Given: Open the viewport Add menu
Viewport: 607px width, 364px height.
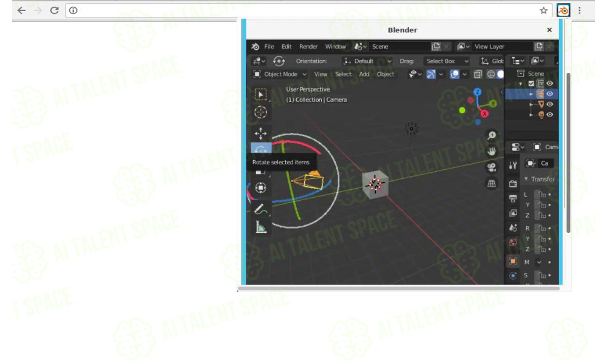Looking at the screenshot, I should 364,74.
